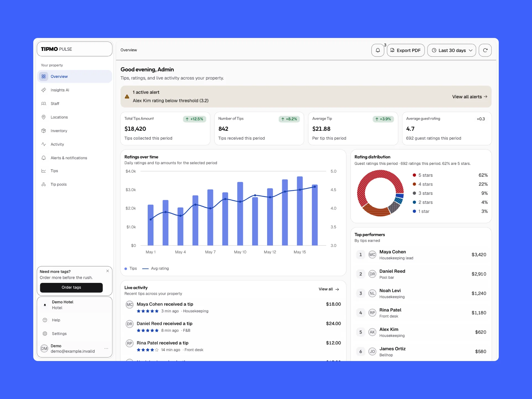This screenshot has height=399, width=532.
Task: Open Alerts & notifications page
Action: [x=75, y=158]
